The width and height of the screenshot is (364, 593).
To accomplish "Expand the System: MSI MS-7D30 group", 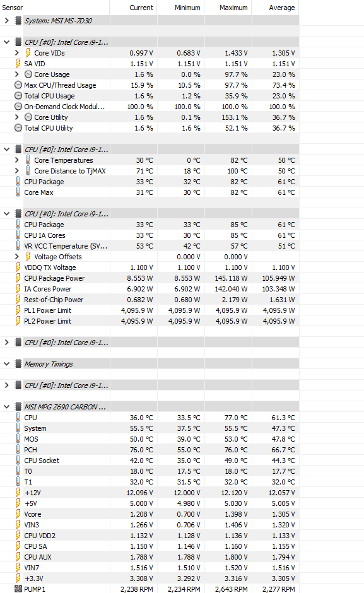I will click(x=6, y=20).
